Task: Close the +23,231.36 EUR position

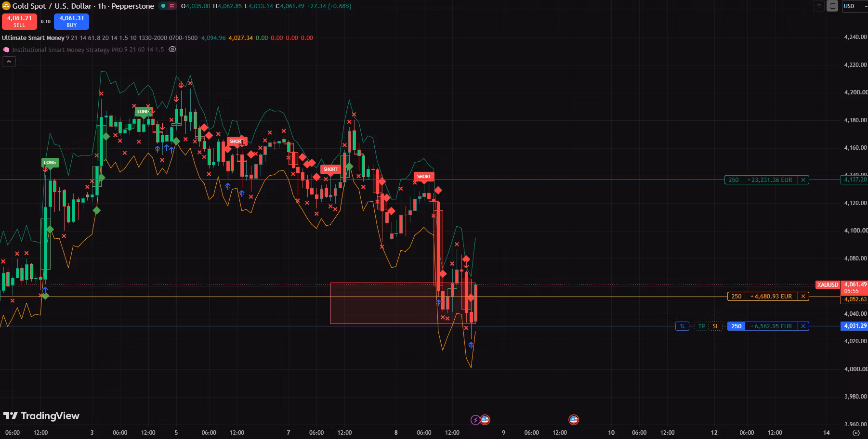Action: coord(803,180)
